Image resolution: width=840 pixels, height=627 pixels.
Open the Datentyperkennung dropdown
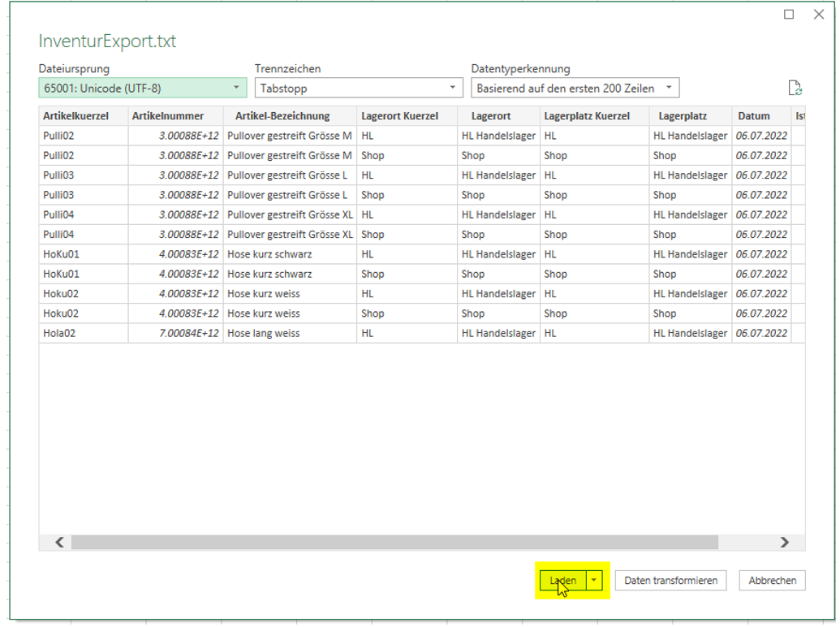(x=575, y=88)
